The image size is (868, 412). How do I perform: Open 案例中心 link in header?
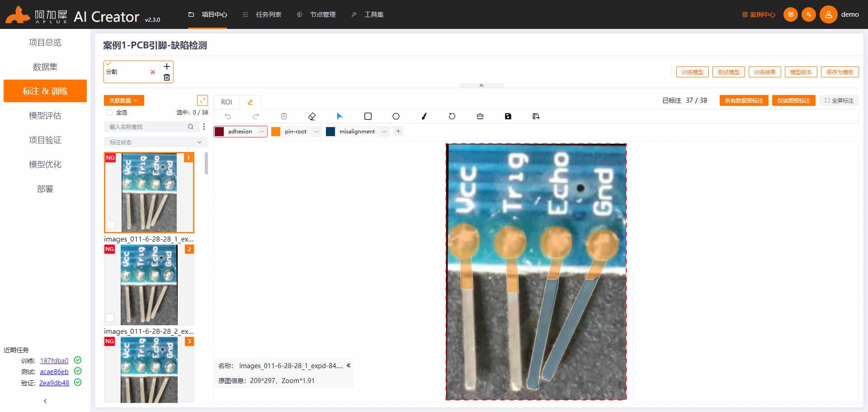tap(759, 14)
